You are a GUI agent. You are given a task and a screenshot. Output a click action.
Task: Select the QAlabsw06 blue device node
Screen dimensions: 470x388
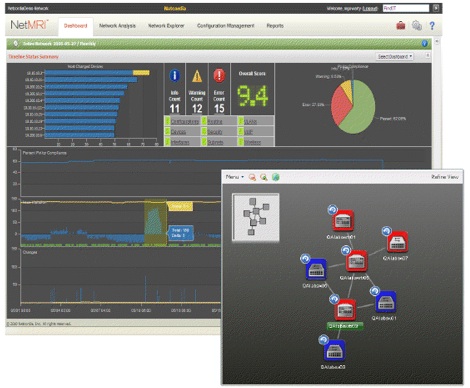(316, 269)
